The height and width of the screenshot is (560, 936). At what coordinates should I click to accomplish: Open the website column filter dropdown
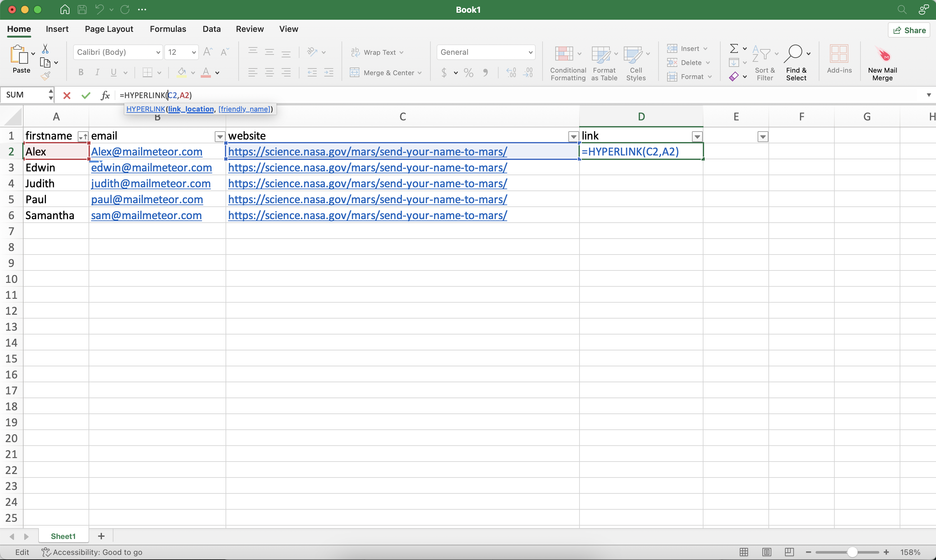tap(573, 137)
